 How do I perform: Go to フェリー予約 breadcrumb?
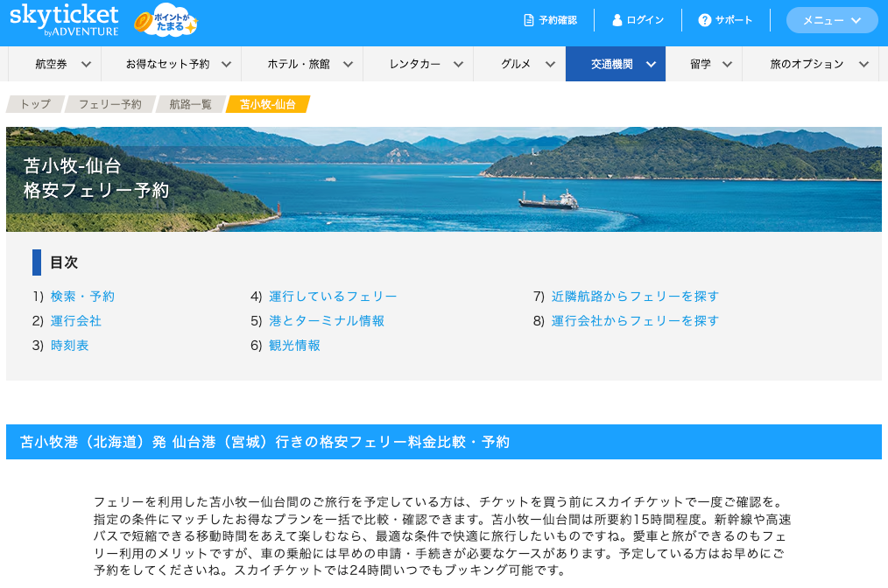tap(109, 104)
